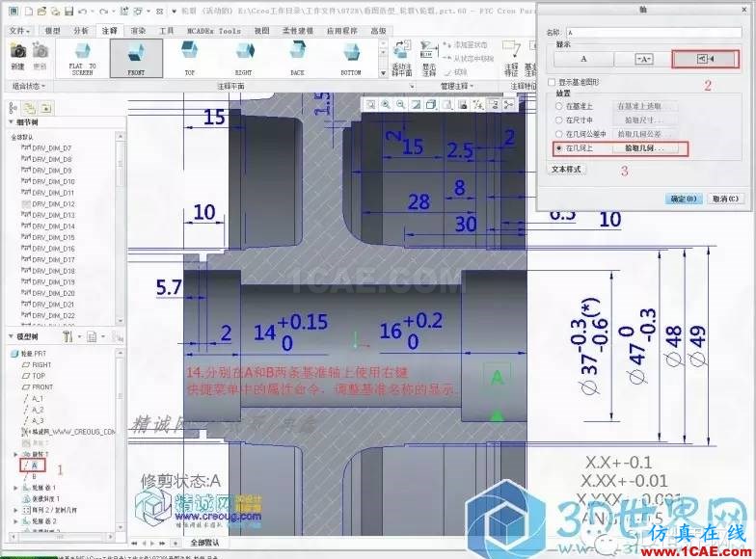756x559 pixels.
Task: Switch to the MCADEx Tools ribbon tab
Action: [x=214, y=31]
